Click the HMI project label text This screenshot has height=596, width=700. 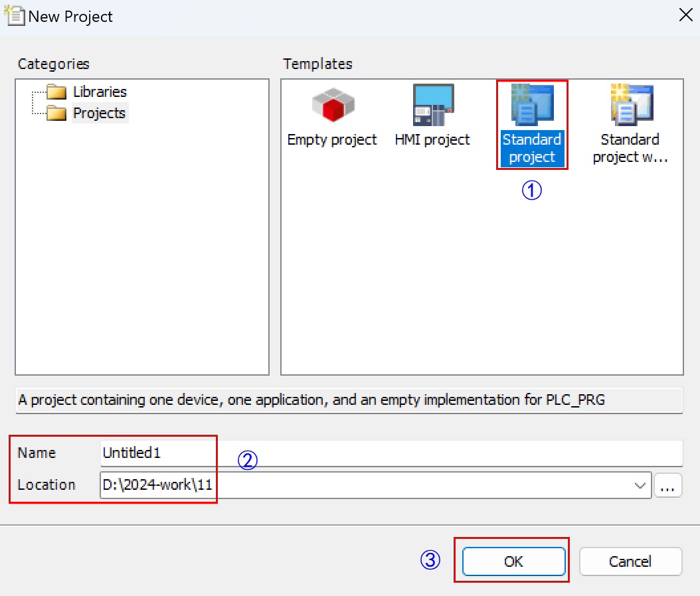click(432, 140)
